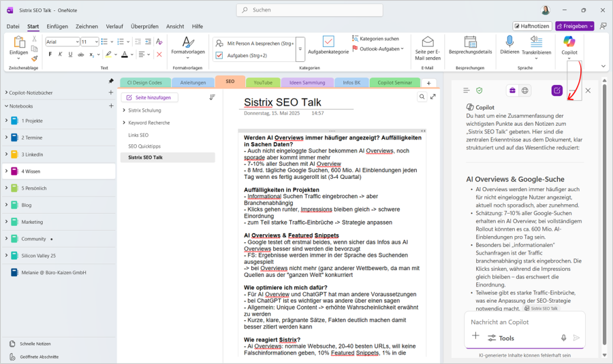Screen dimensions: 613x364
Task: Click the Einfügen paste clipboard icon
Action: point(19,42)
